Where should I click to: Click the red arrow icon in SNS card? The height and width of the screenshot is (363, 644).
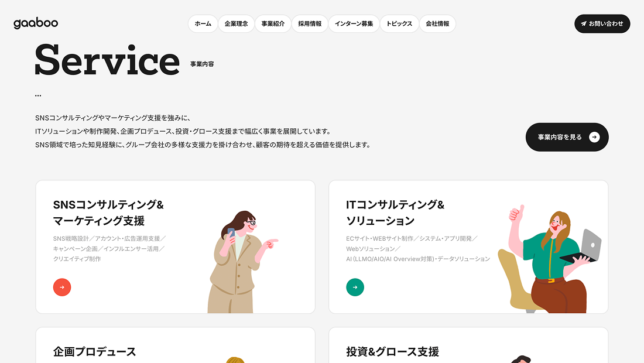pyautogui.click(x=62, y=287)
